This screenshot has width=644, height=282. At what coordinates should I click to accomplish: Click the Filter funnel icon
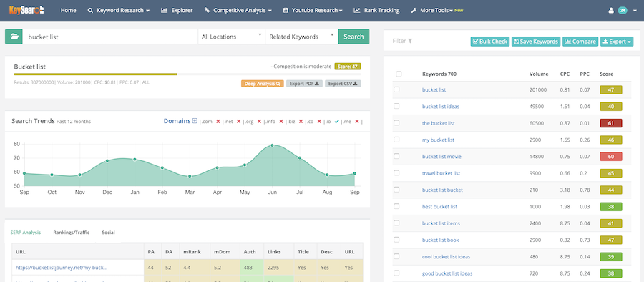[x=410, y=41]
